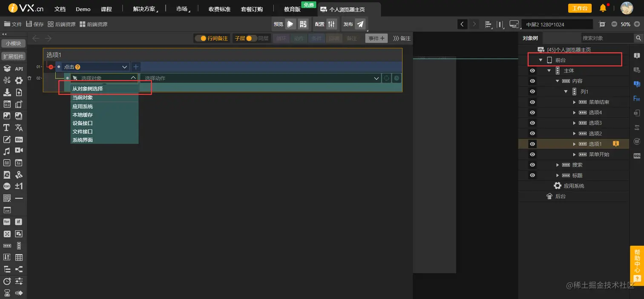Select the table grid component icon
644x299 pixels.
coord(19,257)
